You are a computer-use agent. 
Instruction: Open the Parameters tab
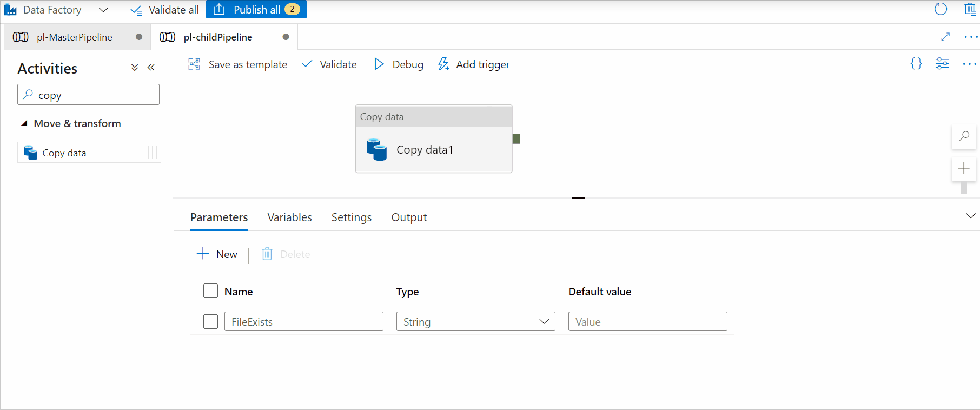tap(219, 217)
